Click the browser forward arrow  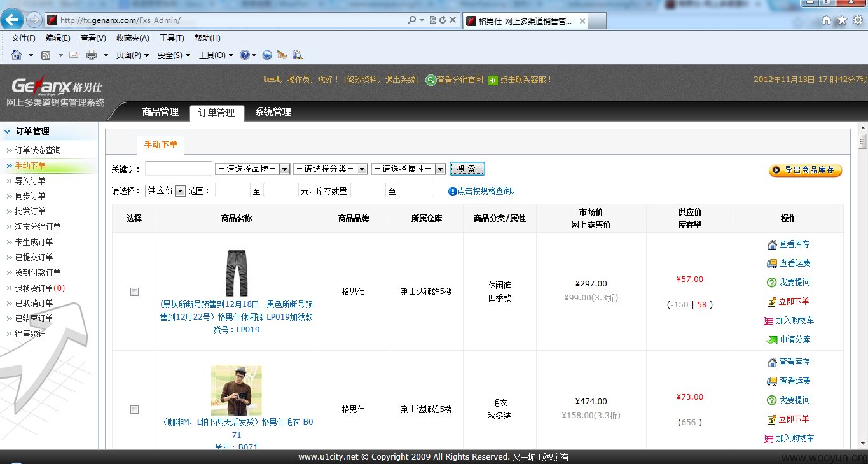[x=34, y=20]
